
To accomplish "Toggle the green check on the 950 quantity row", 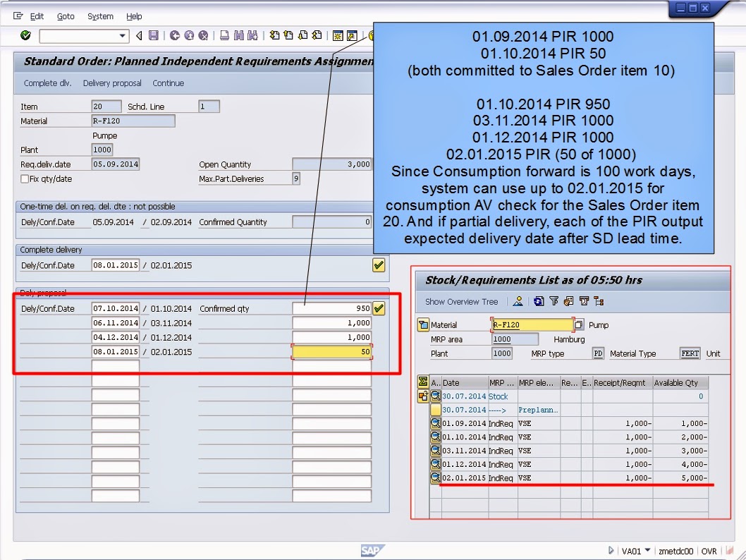I will coord(379,308).
